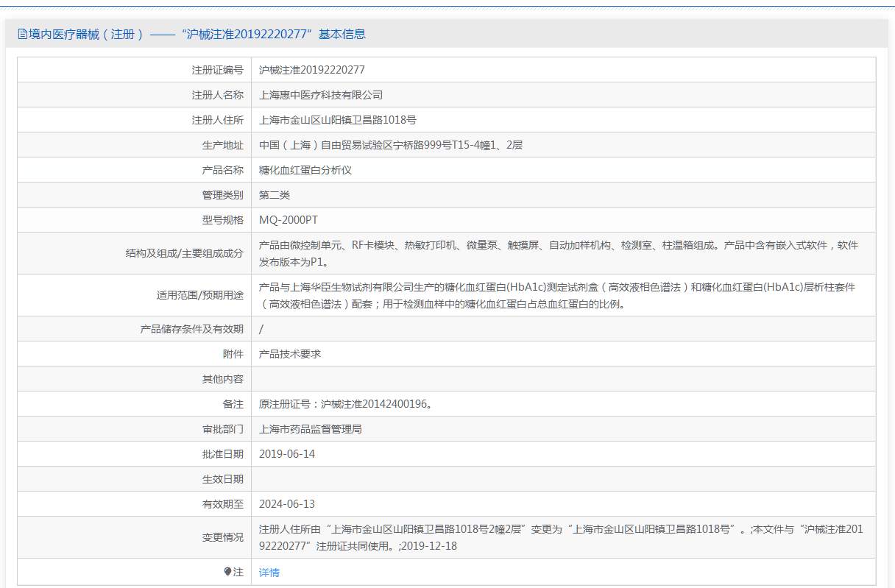895x588 pixels.
Task: Select the 生产地址 label
Action: pos(223,145)
